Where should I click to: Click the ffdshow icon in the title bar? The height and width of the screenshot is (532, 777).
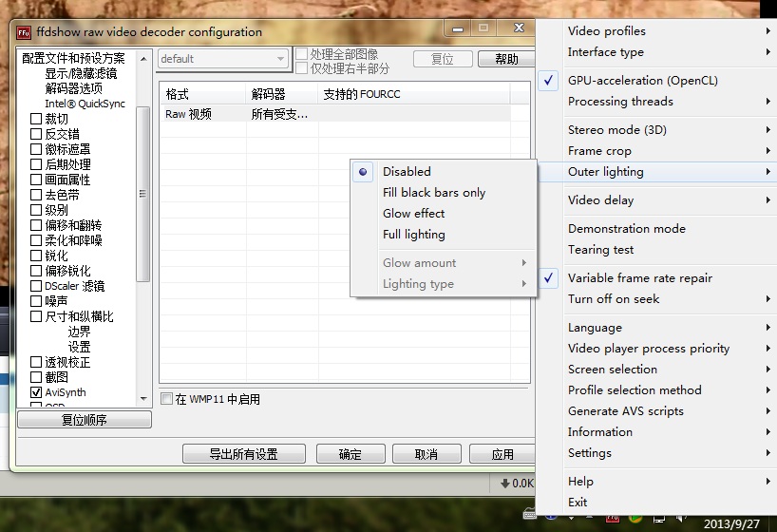click(24, 31)
